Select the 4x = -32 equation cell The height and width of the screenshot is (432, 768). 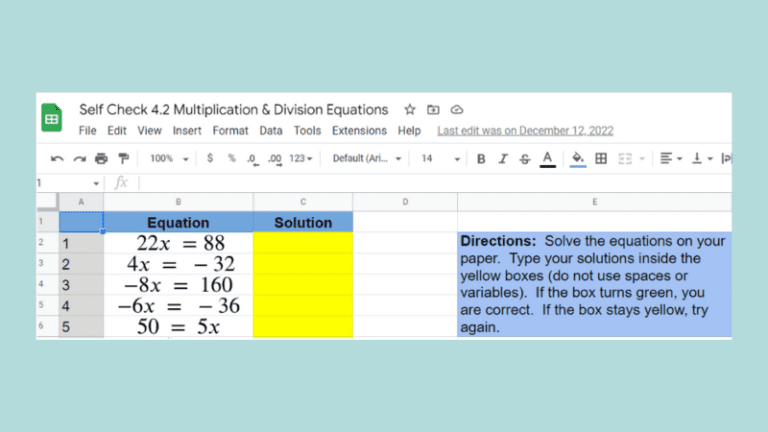[x=178, y=264]
